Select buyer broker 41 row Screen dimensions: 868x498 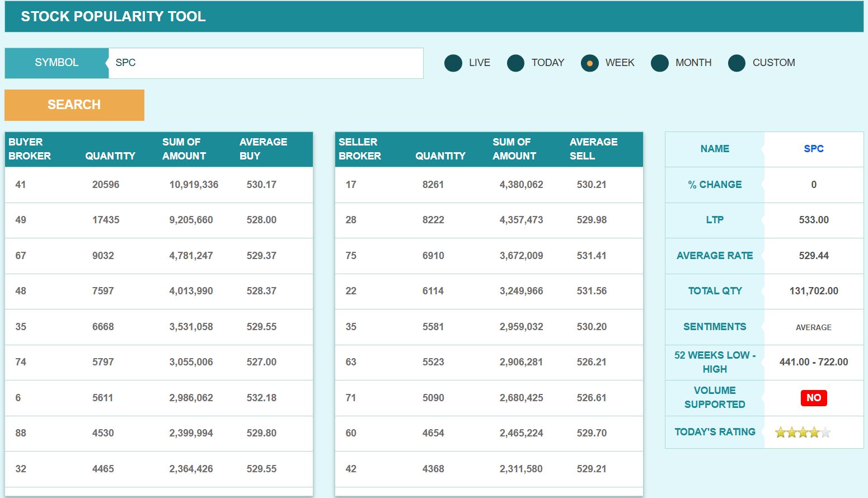click(21, 185)
